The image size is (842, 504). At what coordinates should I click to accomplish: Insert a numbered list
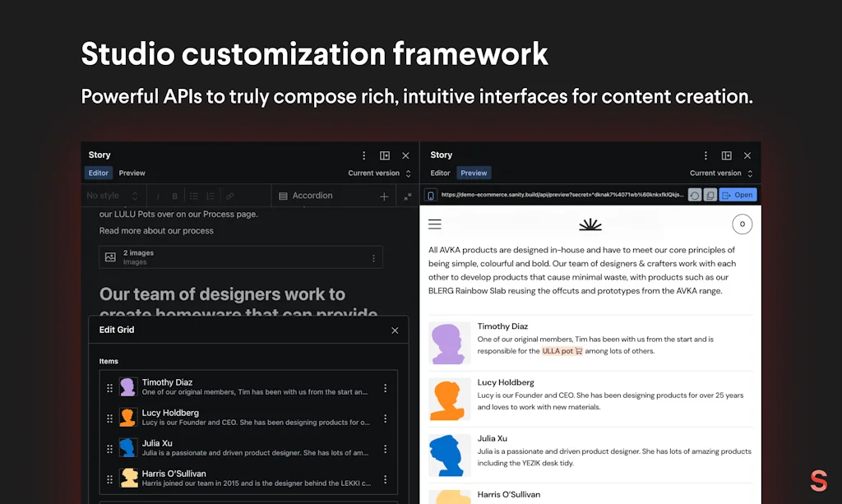tap(210, 195)
